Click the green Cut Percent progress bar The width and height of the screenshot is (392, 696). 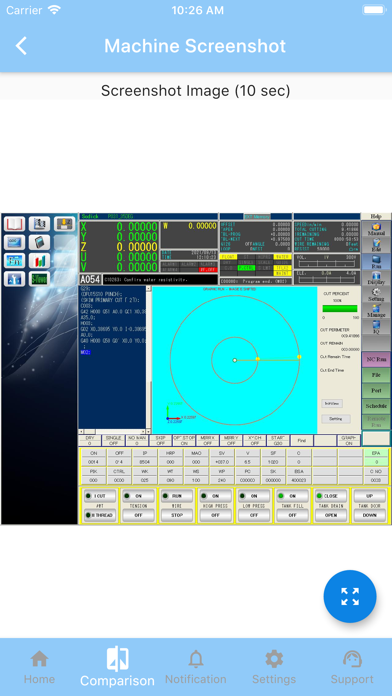340,308
